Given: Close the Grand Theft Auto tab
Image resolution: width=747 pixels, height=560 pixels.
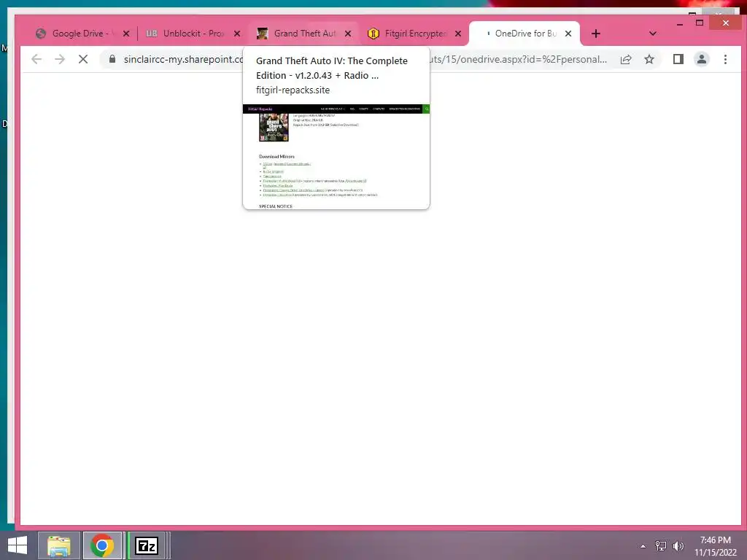Looking at the screenshot, I should click(x=348, y=34).
